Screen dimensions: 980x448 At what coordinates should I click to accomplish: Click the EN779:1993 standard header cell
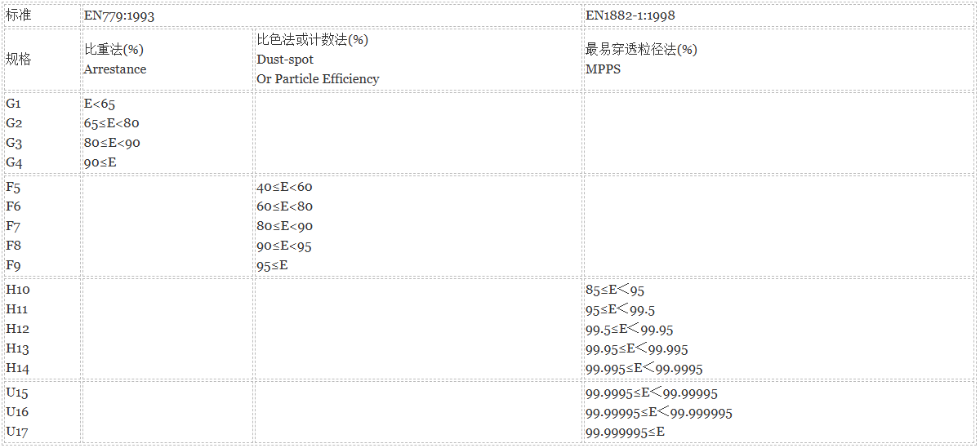pos(332,15)
